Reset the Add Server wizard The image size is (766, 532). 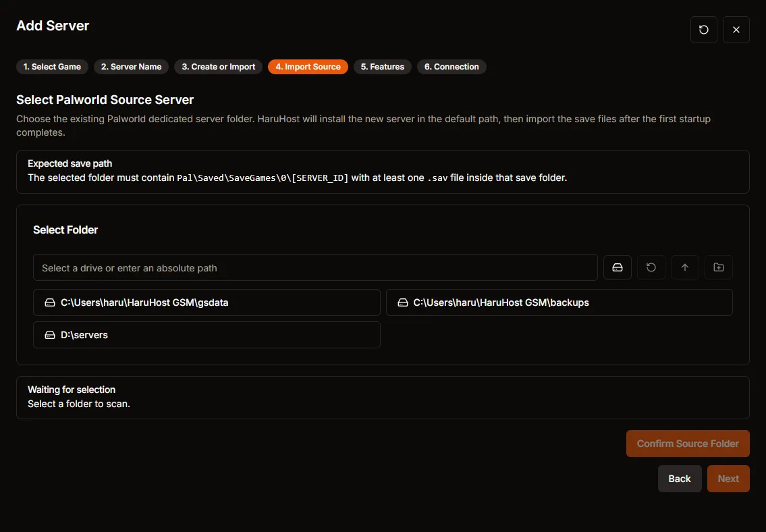click(703, 30)
